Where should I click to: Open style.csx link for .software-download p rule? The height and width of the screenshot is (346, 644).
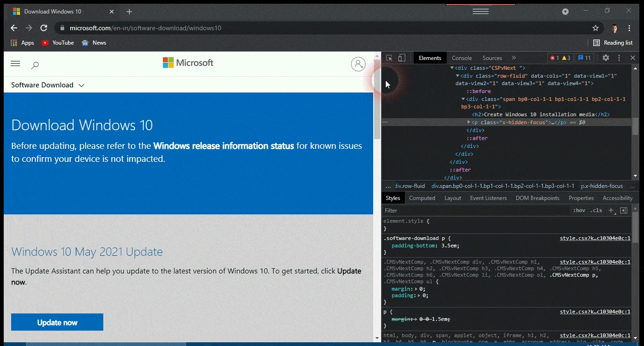(595, 238)
